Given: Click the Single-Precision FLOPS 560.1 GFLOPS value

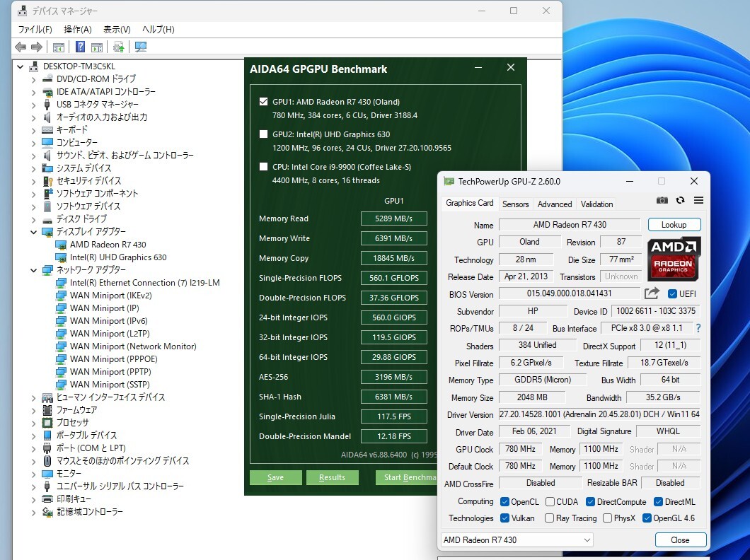Looking at the screenshot, I should coord(393,278).
